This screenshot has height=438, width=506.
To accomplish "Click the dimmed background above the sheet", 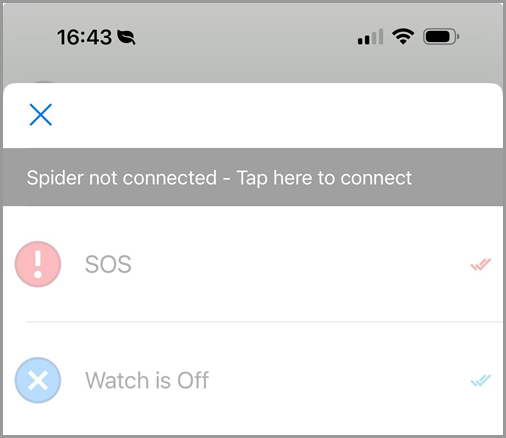I will pyautogui.click(x=253, y=67).
